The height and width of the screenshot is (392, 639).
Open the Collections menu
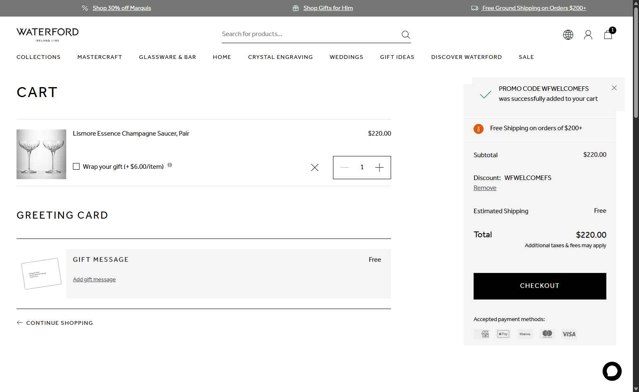tap(38, 57)
